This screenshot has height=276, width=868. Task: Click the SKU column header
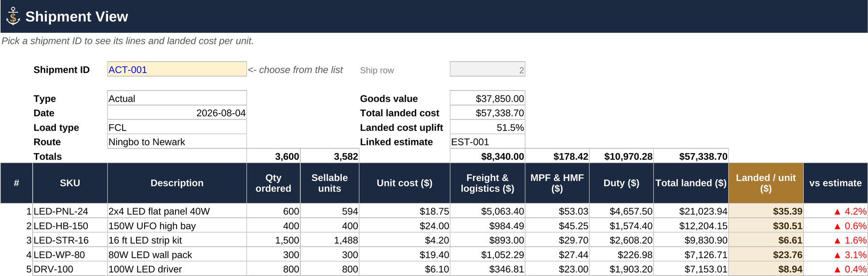coord(70,183)
